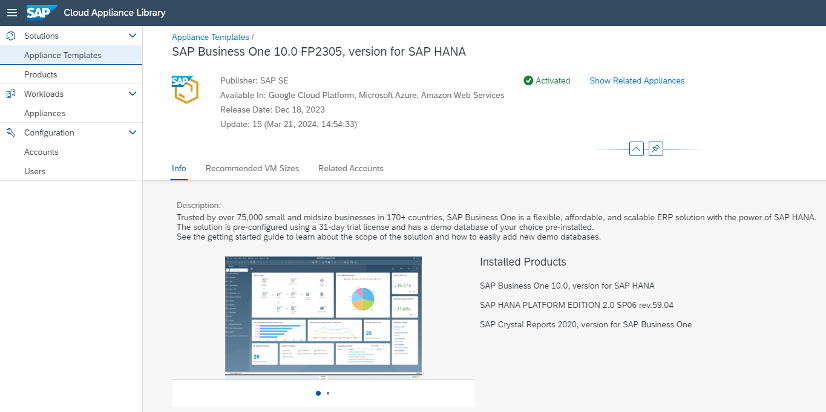Image resolution: width=826 pixels, height=412 pixels.
Task: Click Solutions in the sidebar
Action: [x=41, y=36]
